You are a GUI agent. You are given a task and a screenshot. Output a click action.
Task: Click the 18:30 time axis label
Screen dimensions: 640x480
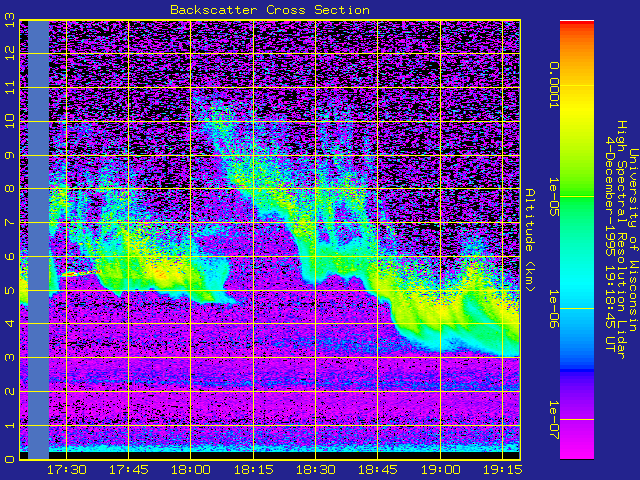click(x=316, y=470)
